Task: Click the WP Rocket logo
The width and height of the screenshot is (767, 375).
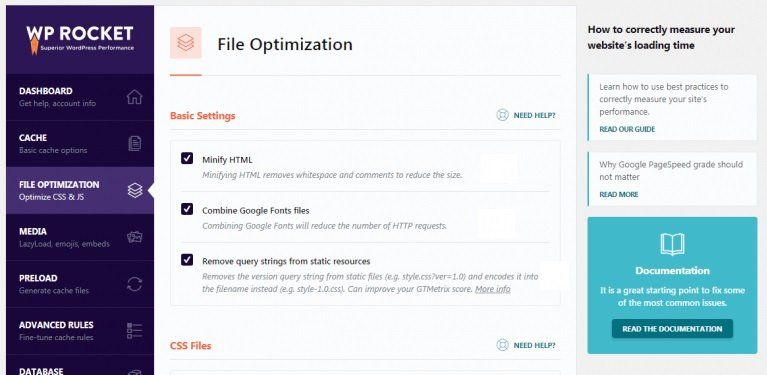Action: click(80, 40)
